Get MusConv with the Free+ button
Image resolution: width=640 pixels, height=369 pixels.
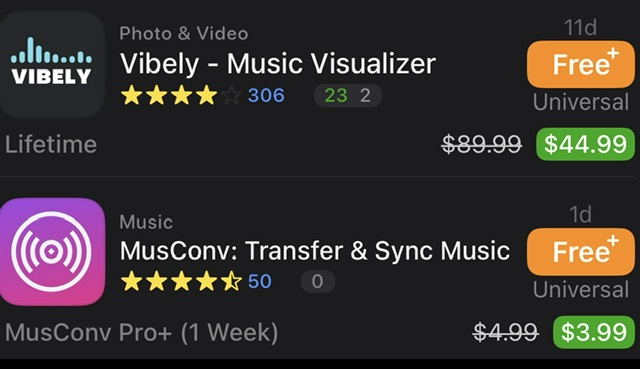[581, 251]
